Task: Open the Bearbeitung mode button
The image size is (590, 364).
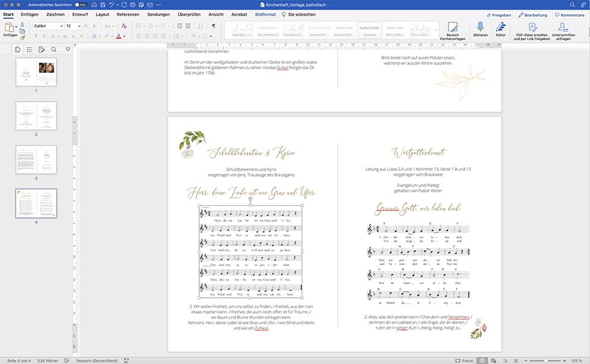Action: 533,15
